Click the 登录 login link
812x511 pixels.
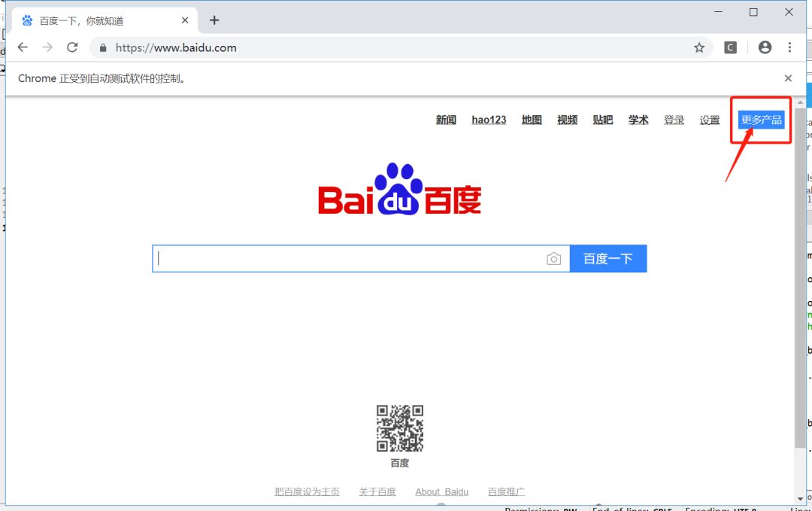tap(674, 120)
